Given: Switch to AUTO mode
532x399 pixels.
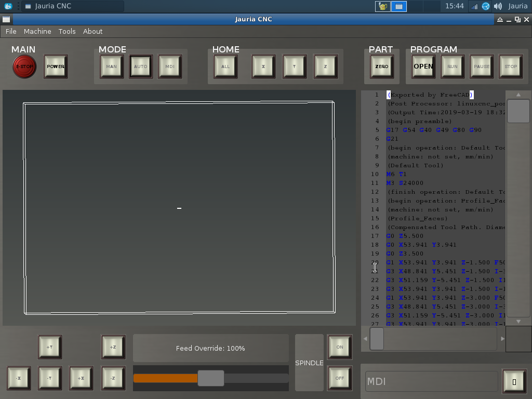Looking at the screenshot, I should [x=140, y=66].
